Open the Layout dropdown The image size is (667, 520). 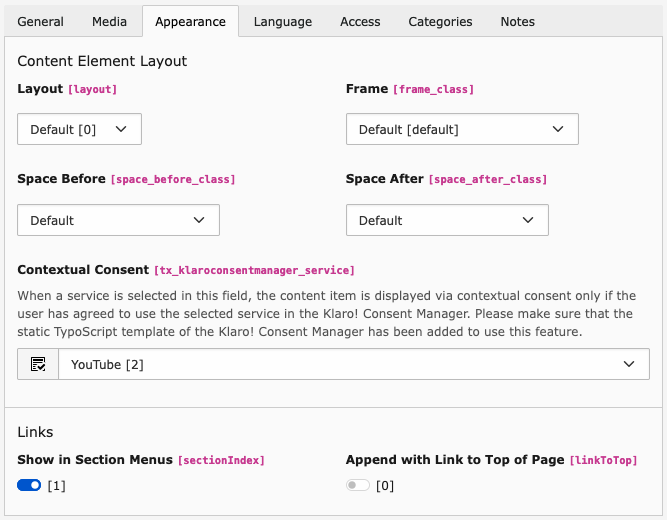79,129
